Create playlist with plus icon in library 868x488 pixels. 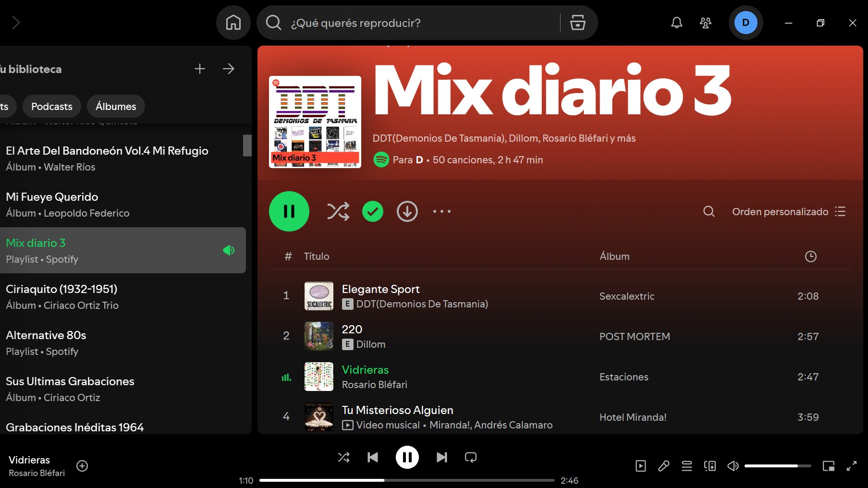click(x=200, y=69)
